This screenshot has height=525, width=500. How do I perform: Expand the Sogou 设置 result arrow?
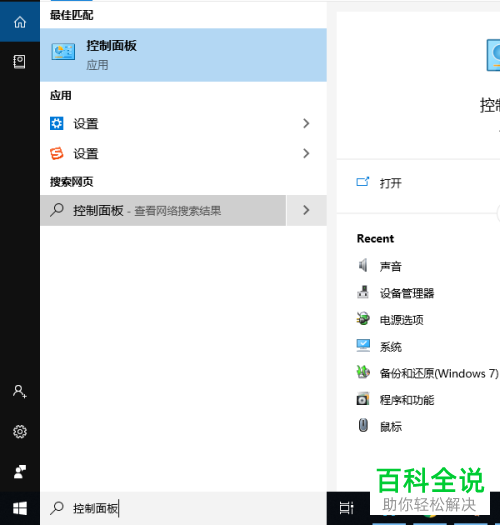pos(306,153)
